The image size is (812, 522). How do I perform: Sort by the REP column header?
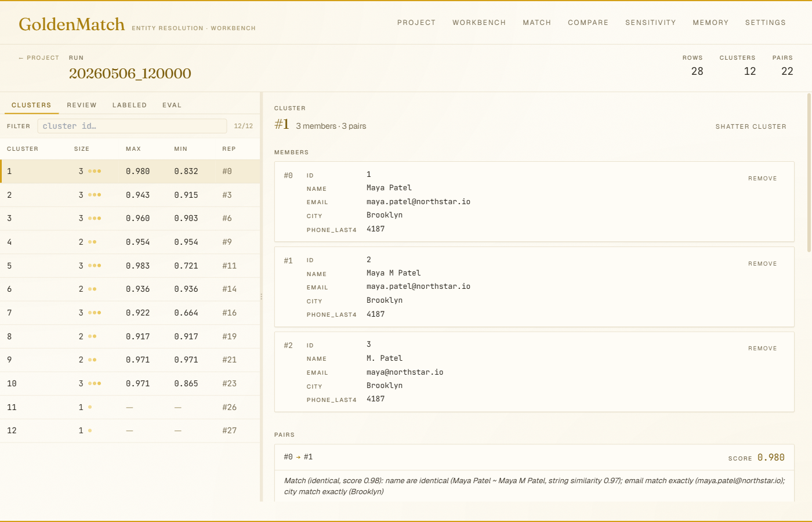tap(229, 149)
